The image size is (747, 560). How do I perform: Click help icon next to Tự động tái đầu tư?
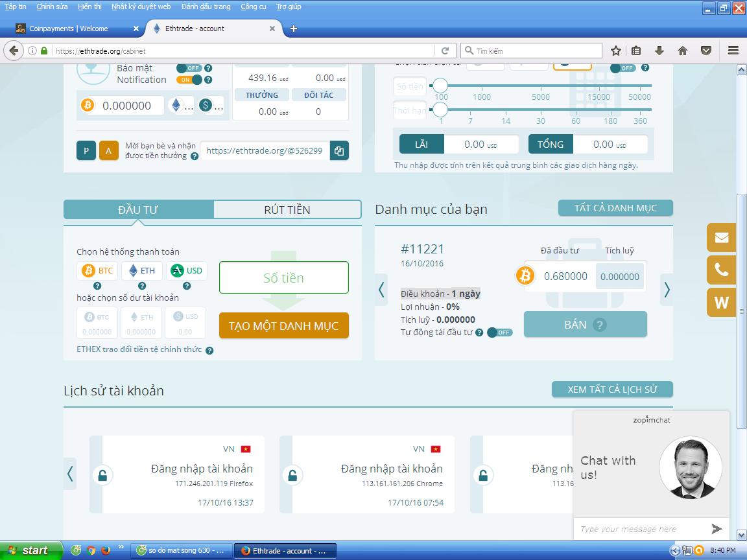479,333
